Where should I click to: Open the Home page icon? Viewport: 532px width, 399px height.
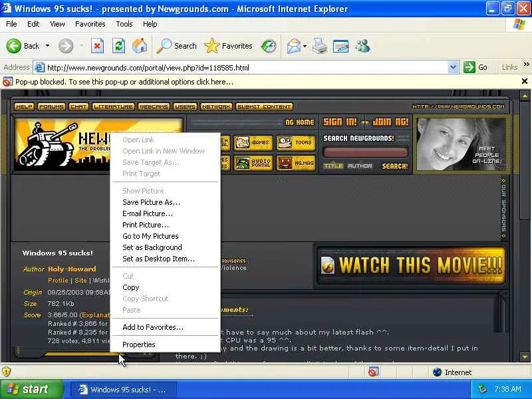point(140,46)
